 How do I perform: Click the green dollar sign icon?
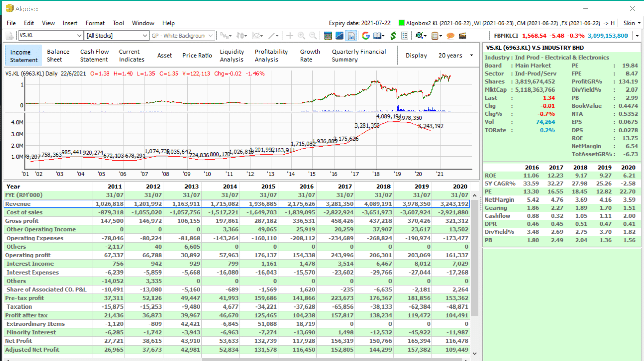point(393,36)
